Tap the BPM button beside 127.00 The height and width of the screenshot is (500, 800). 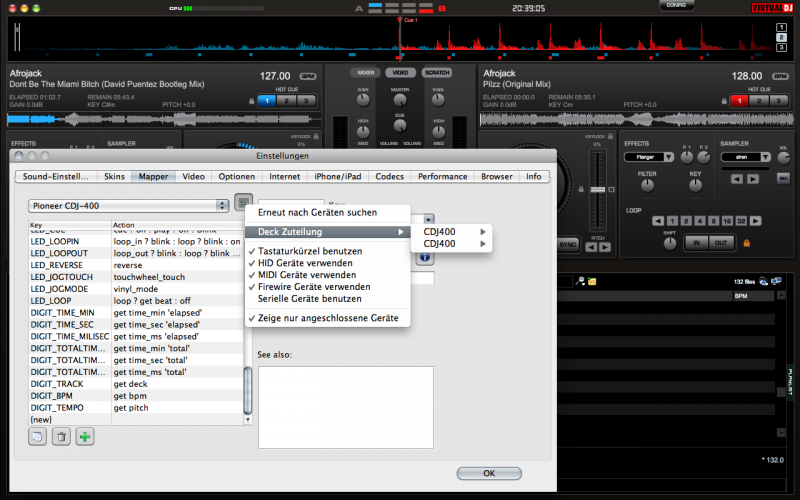[308, 77]
